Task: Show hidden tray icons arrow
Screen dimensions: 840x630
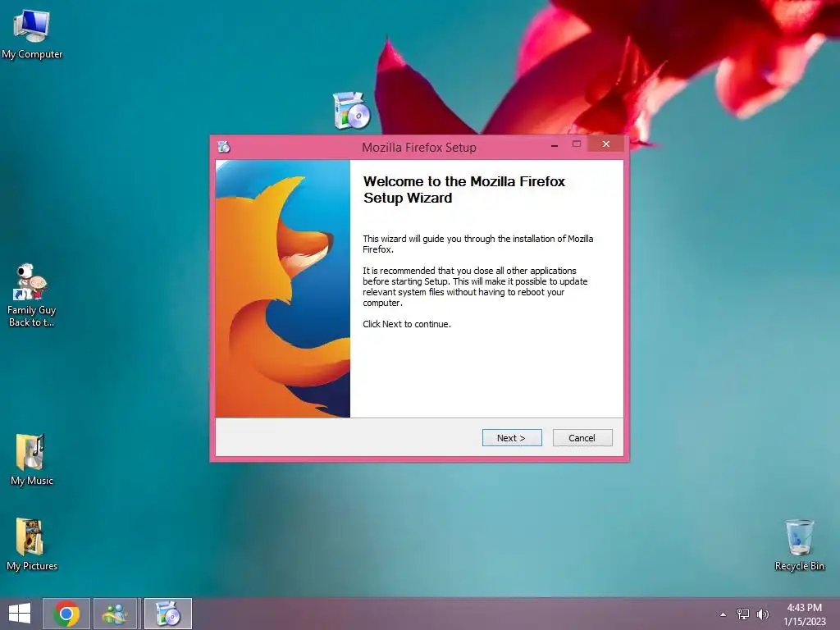Action: tap(723, 614)
